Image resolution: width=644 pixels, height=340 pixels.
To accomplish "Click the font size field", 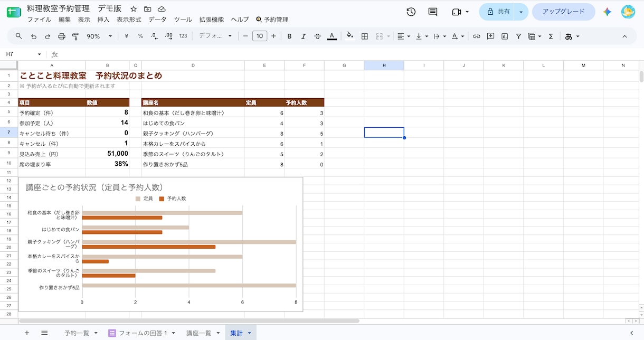I will coord(260,36).
